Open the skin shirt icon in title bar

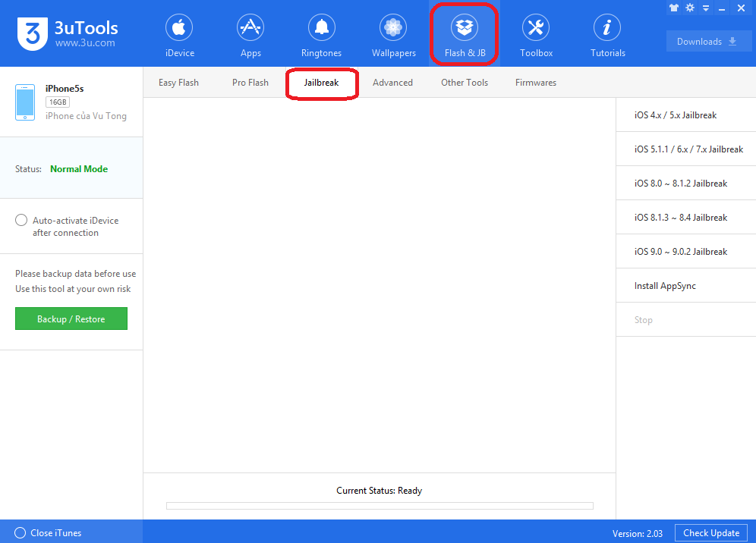(674, 8)
